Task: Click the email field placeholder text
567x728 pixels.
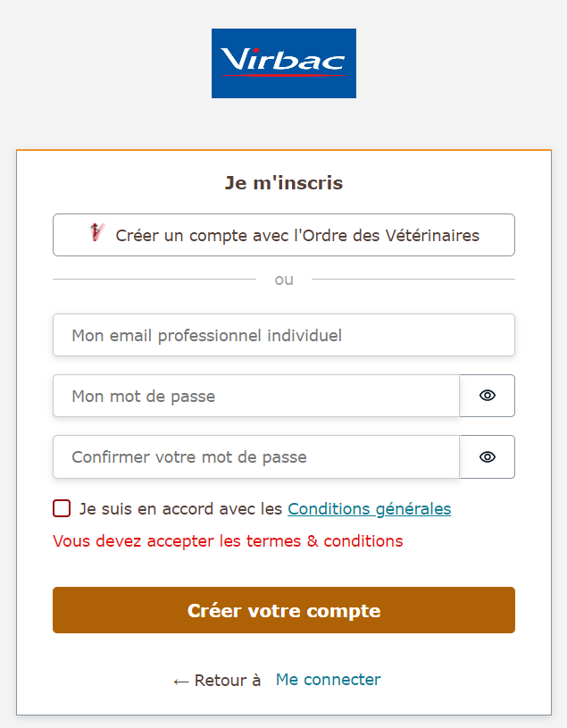Action: pyautogui.click(x=283, y=335)
